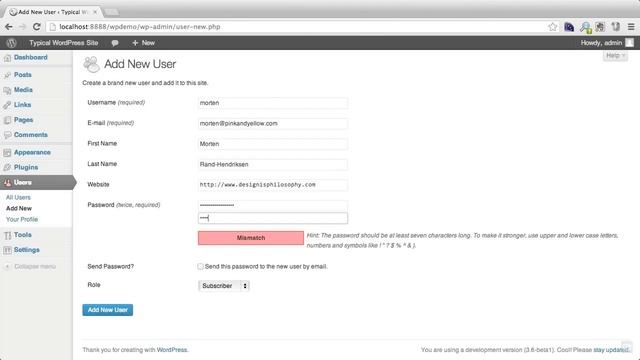Click the Collapse menu arrow icon
Image resolution: width=640 pixels, height=360 pixels.
(x=7, y=267)
